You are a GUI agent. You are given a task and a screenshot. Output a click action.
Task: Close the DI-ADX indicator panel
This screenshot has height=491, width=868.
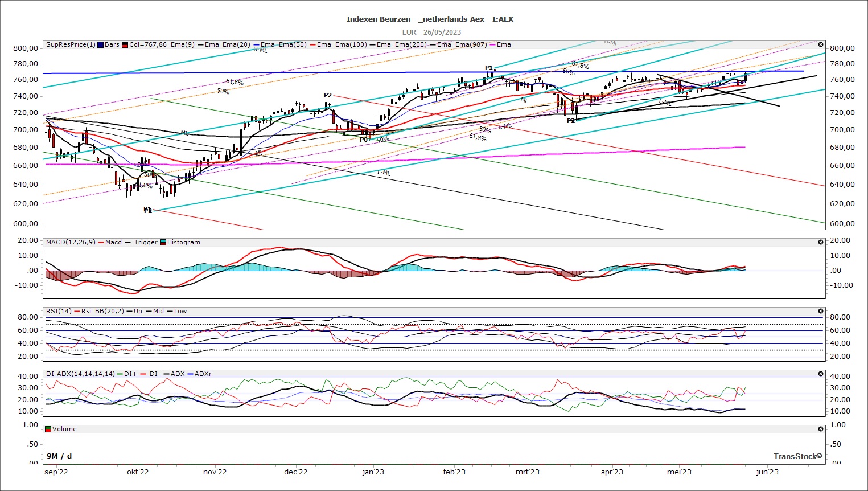pos(821,374)
